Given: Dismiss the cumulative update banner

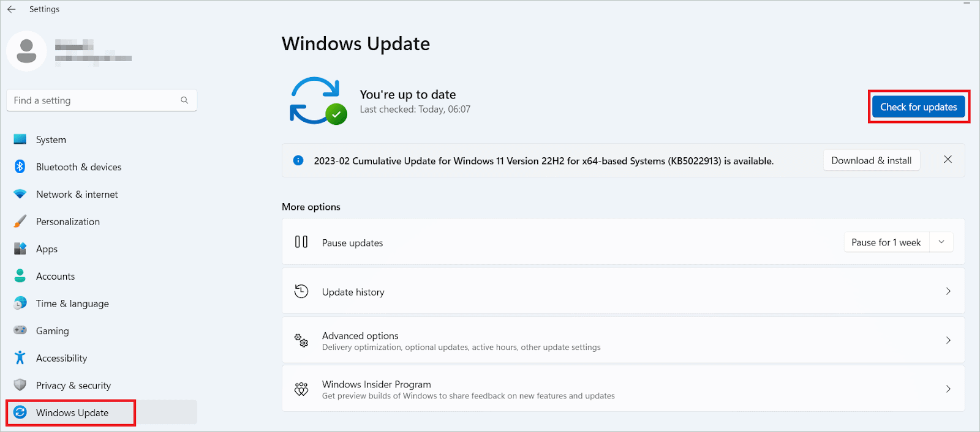Looking at the screenshot, I should pos(948,160).
